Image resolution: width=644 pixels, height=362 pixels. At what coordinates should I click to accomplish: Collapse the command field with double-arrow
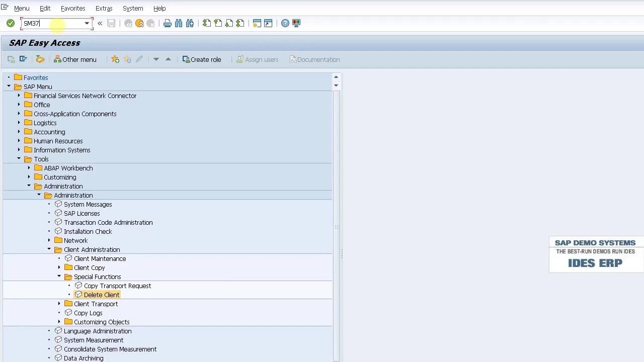pyautogui.click(x=100, y=23)
